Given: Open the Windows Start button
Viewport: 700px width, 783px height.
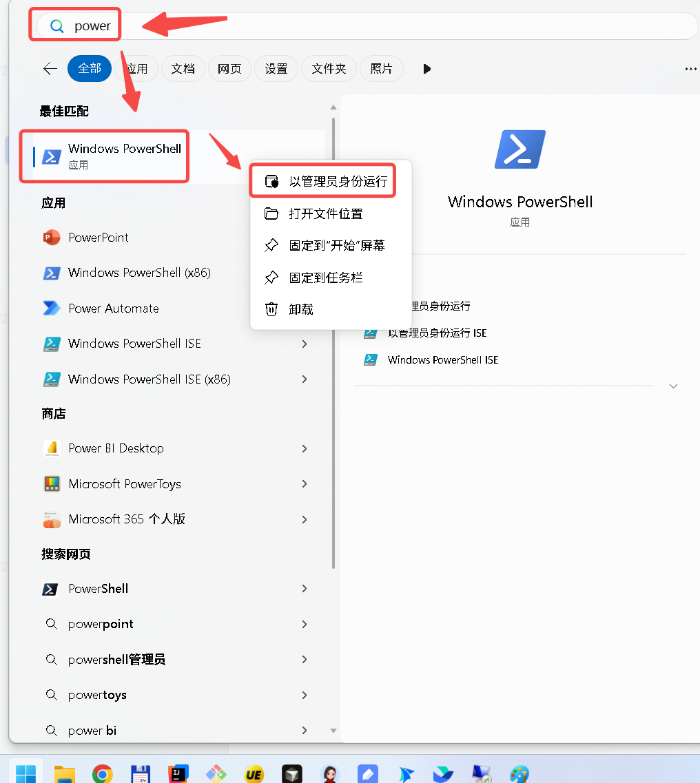Looking at the screenshot, I should click(x=26, y=774).
